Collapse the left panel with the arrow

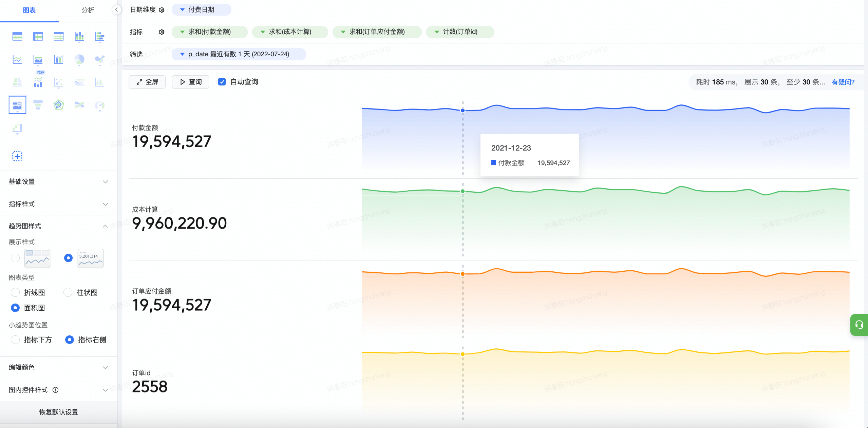(x=116, y=10)
